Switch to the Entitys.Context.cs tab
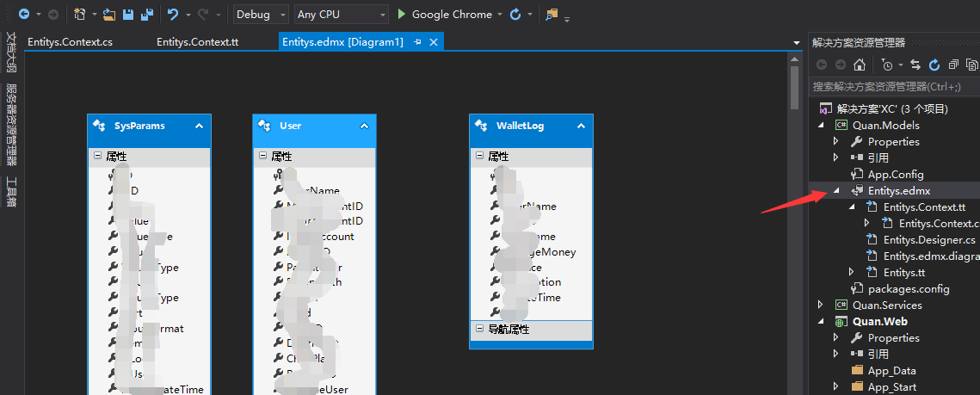This screenshot has height=395, width=980. (70, 41)
